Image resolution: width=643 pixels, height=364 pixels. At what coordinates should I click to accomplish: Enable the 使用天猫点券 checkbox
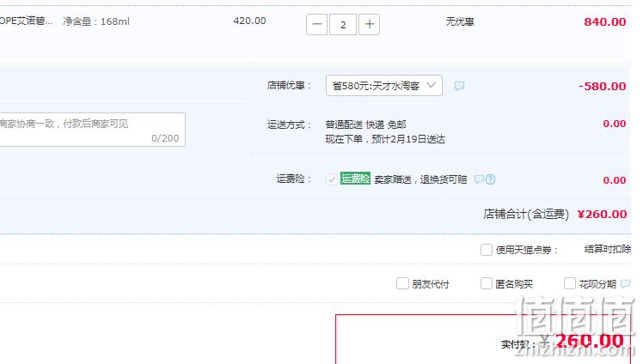tap(487, 250)
